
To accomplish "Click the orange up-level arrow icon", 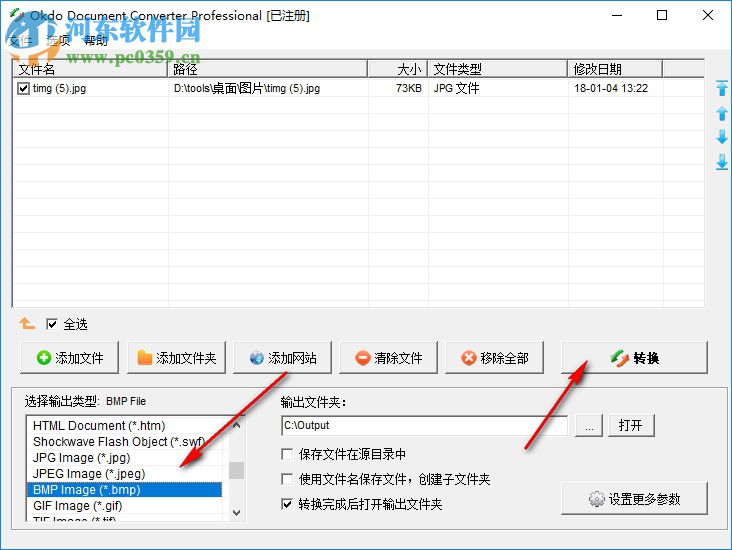I will (x=27, y=323).
